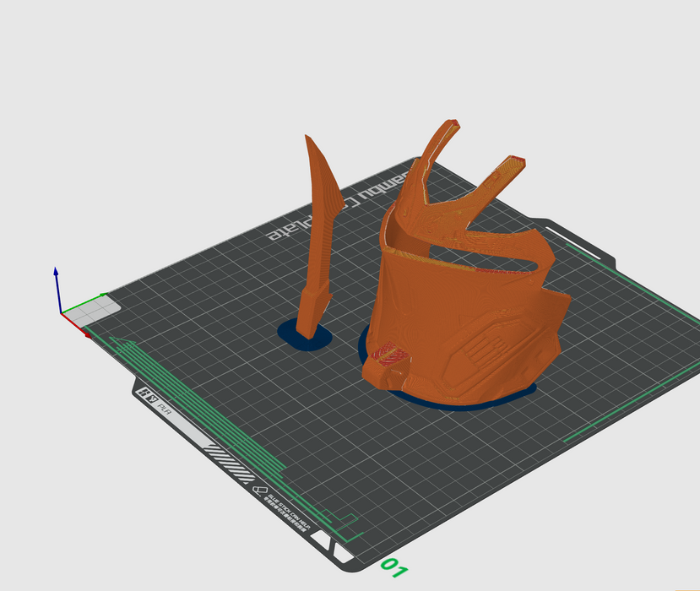This screenshot has width=700, height=591.
Task: Click the helmet's left horn tip
Action: (x=452, y=125)
